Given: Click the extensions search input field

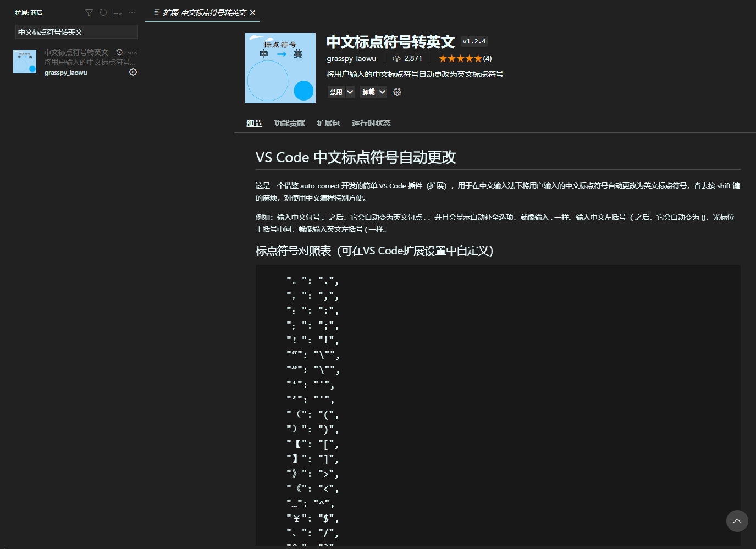Looking at the screenshot, I should 76,32.
